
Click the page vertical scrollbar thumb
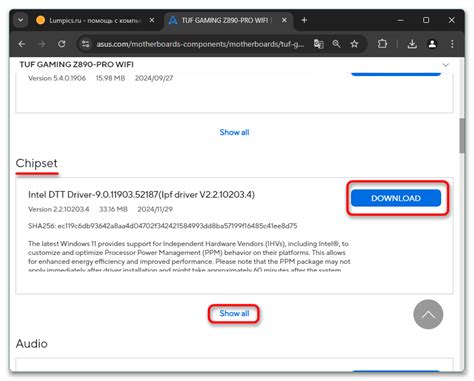point(462,135)
